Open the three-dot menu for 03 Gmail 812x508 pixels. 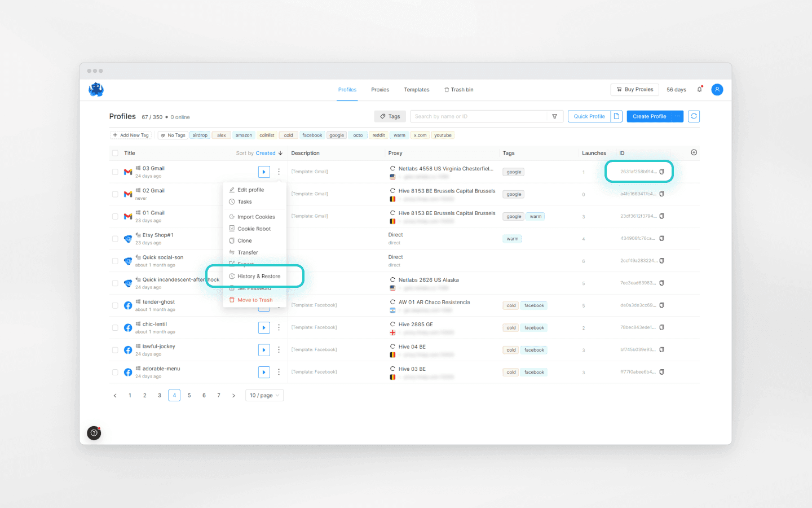279,172
